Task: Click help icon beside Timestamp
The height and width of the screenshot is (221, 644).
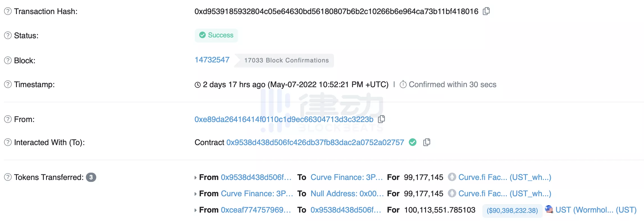Action: 8,84
